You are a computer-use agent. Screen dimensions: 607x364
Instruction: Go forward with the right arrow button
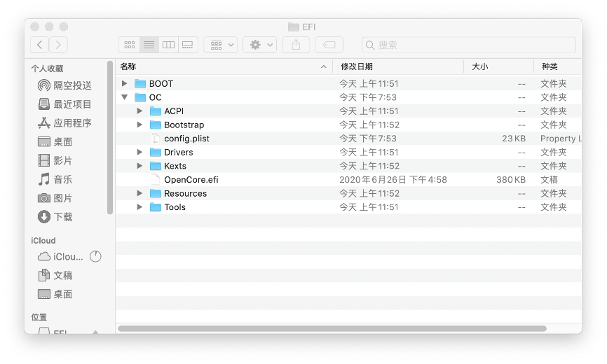58,45
